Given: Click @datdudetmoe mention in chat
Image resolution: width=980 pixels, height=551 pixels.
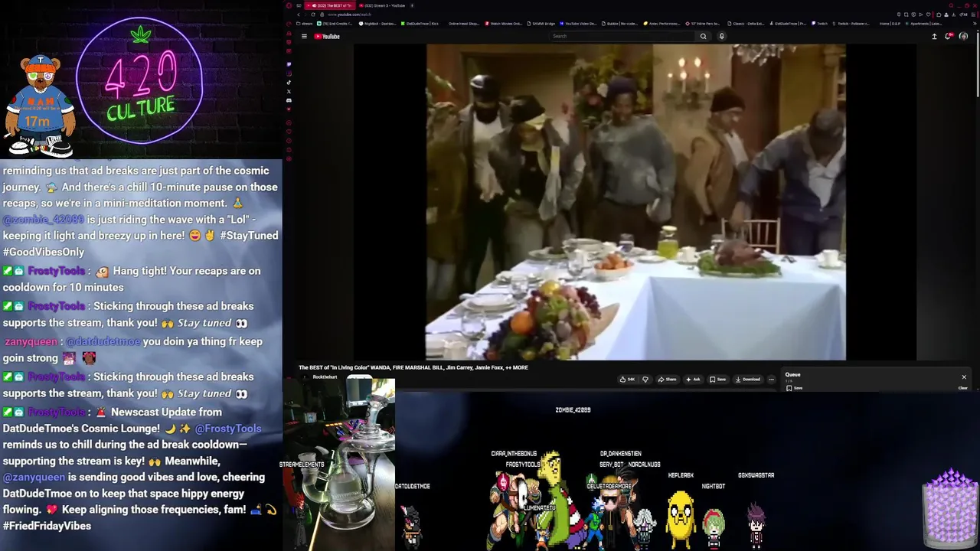Looking at the screenshot, I should [103, 341].
